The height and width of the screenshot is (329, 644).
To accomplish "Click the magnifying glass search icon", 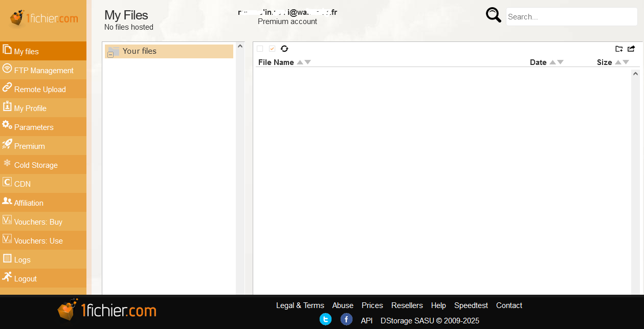I will pyautogui.click(x=493, y=15).
